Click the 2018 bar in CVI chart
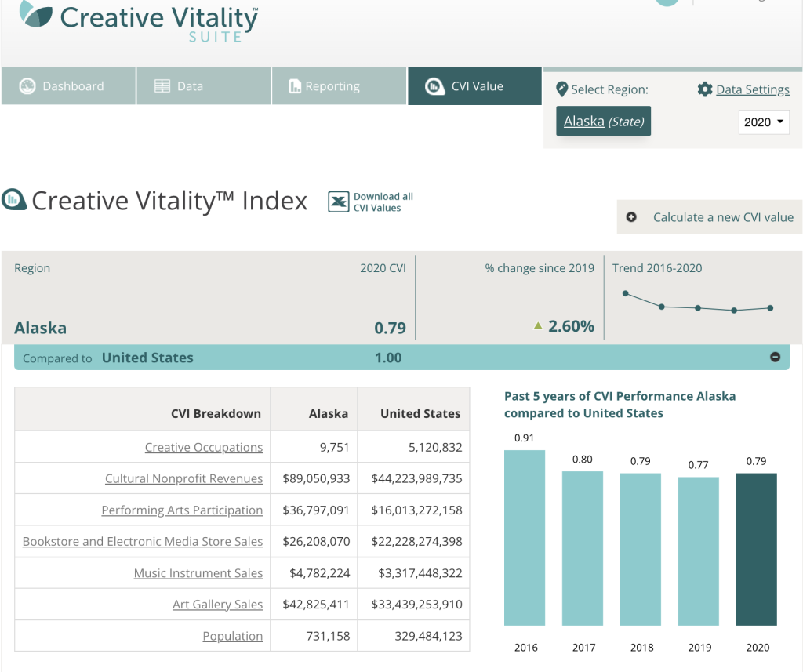This screenshot has width=803, height=672. pyautogui.click(x=640, y=549)
